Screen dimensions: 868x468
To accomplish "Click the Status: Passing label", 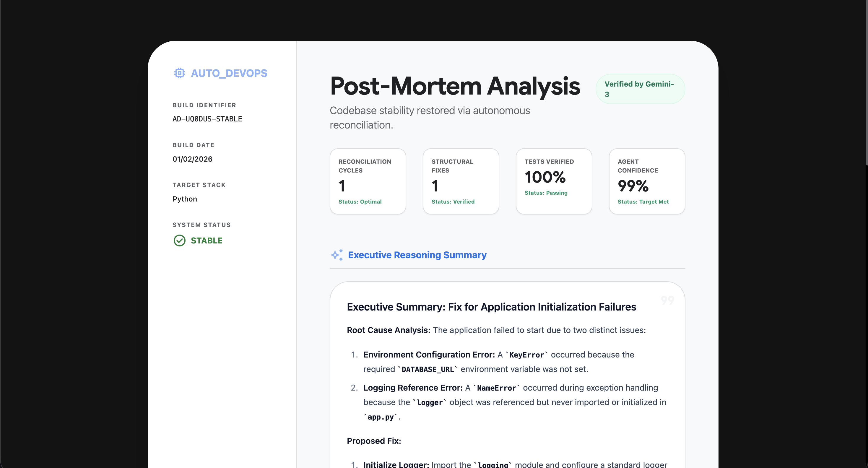I will [546, 193].
